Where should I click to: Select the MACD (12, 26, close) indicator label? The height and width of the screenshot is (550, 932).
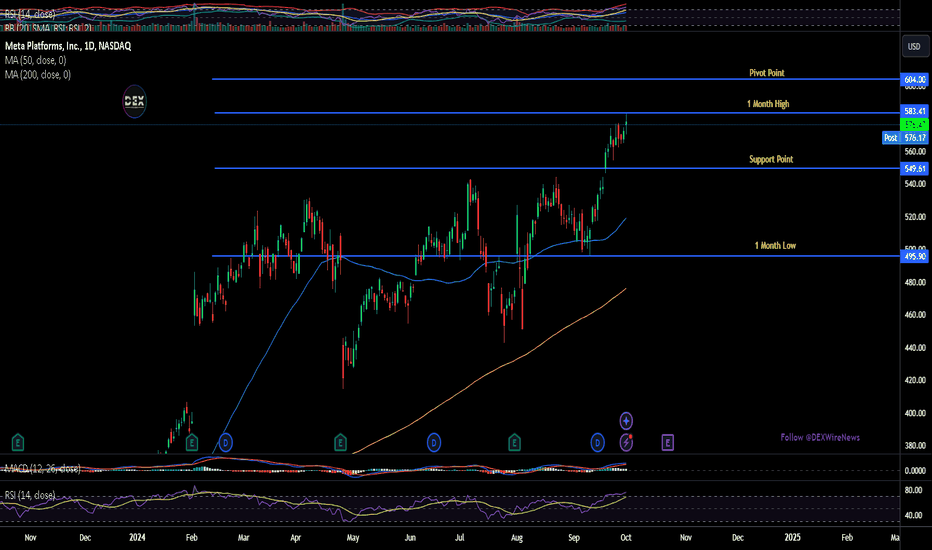click(42, 469)
